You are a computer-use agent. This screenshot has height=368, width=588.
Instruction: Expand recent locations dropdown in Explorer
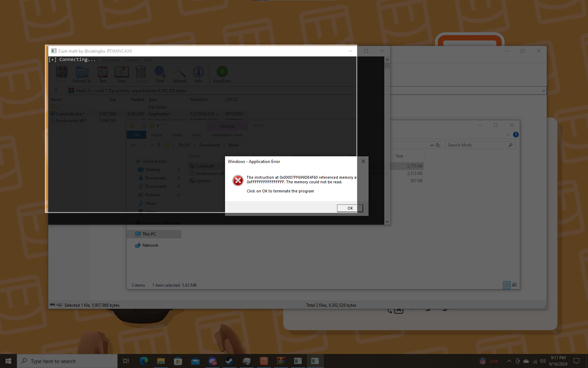pyautogui.click(x=152, y=145)
